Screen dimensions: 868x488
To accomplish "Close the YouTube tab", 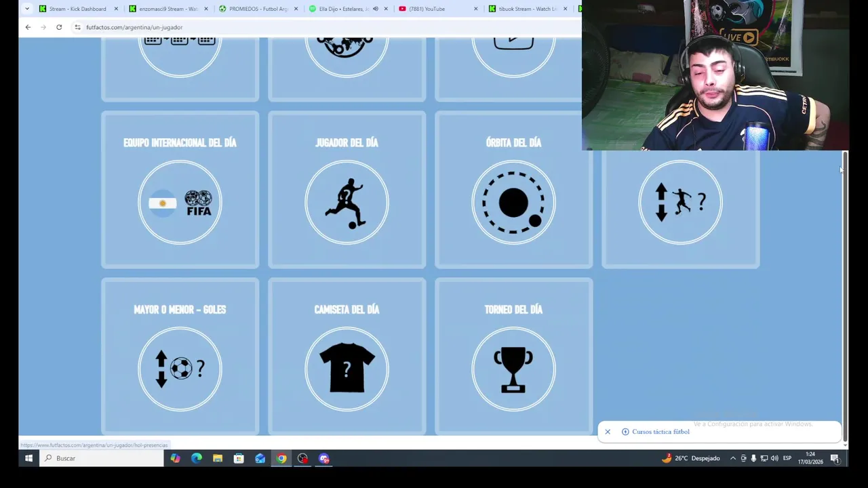I will click(475, 9).
